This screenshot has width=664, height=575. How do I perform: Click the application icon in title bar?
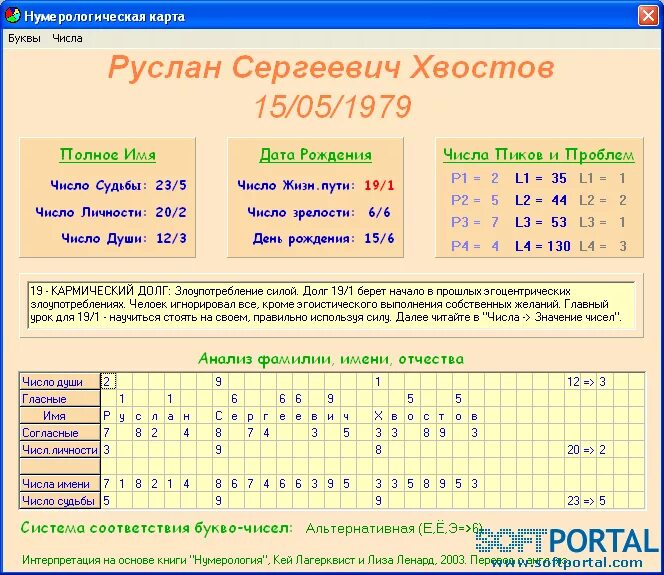(x=12, y=16)
